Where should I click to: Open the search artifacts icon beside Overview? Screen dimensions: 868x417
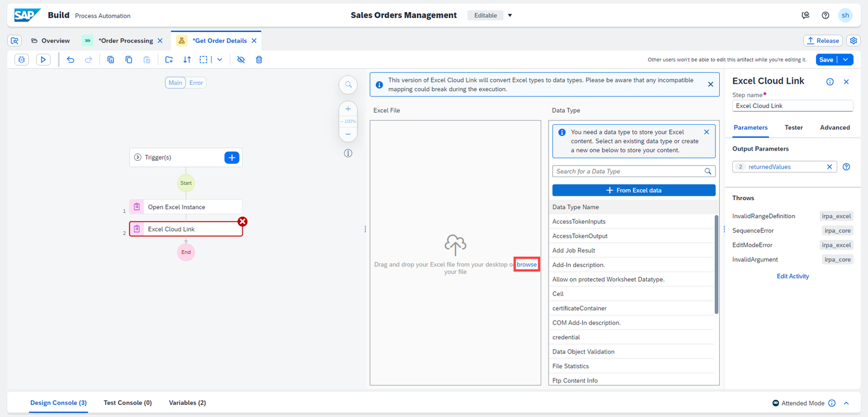tap(15, 40)
